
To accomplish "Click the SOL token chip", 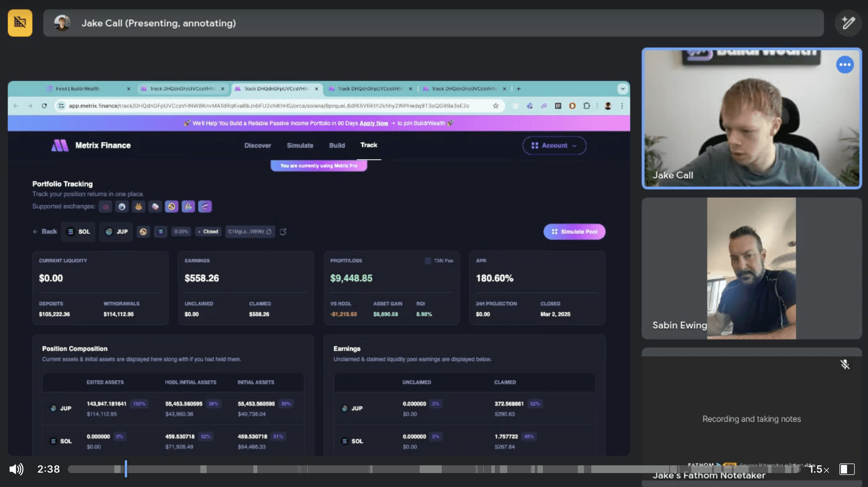I will (78, 231).
